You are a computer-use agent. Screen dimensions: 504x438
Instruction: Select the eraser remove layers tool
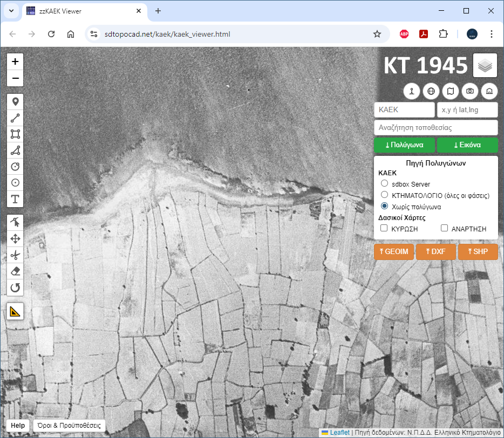(x=15, y=271)
